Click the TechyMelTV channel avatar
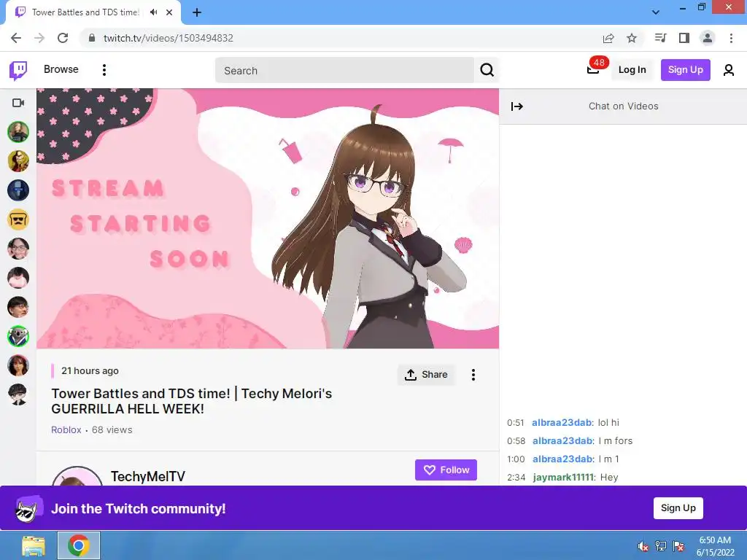This screenshot has width=747, height=560. click(x=77, y=477)
